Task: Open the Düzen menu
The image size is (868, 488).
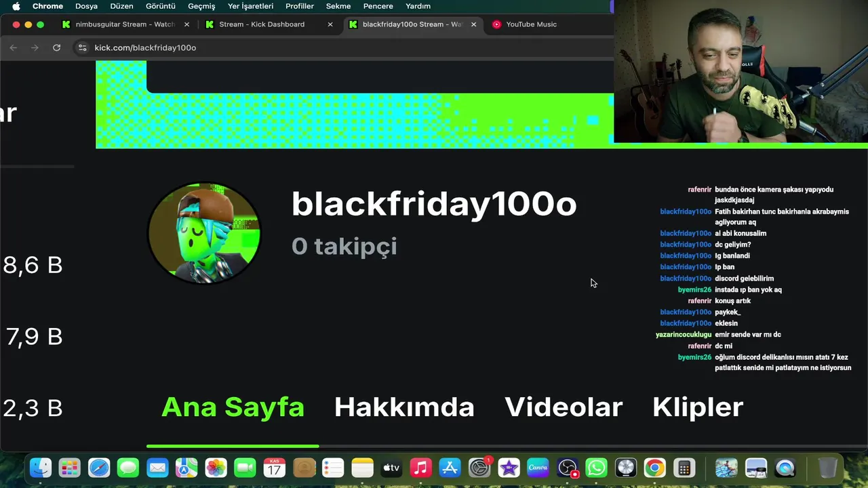Action: click(122, 6)
